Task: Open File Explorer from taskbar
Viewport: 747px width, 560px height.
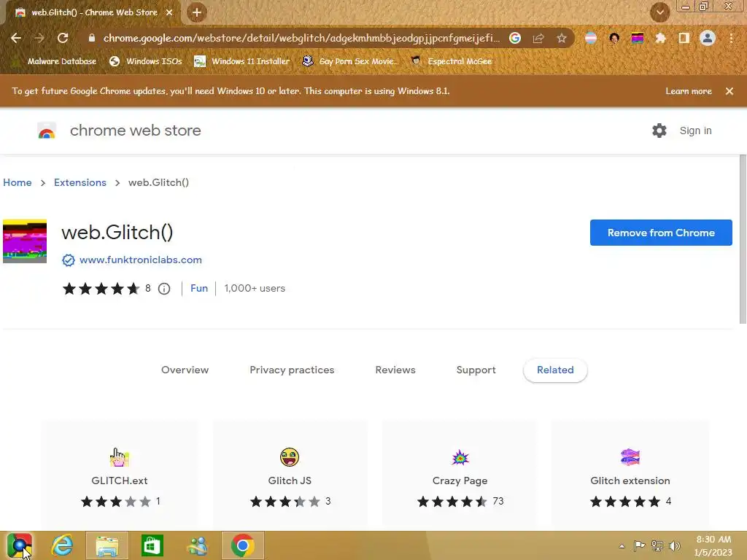Action: pos(107,545)
